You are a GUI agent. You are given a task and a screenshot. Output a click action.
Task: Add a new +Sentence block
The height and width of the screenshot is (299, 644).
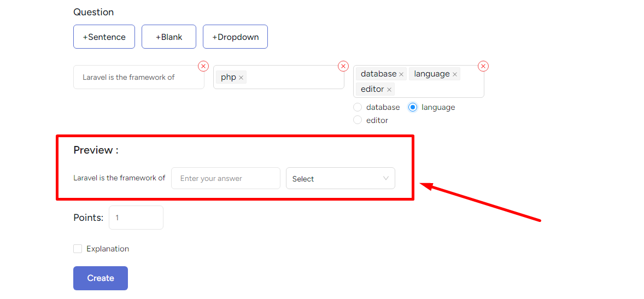pos(104,37)
